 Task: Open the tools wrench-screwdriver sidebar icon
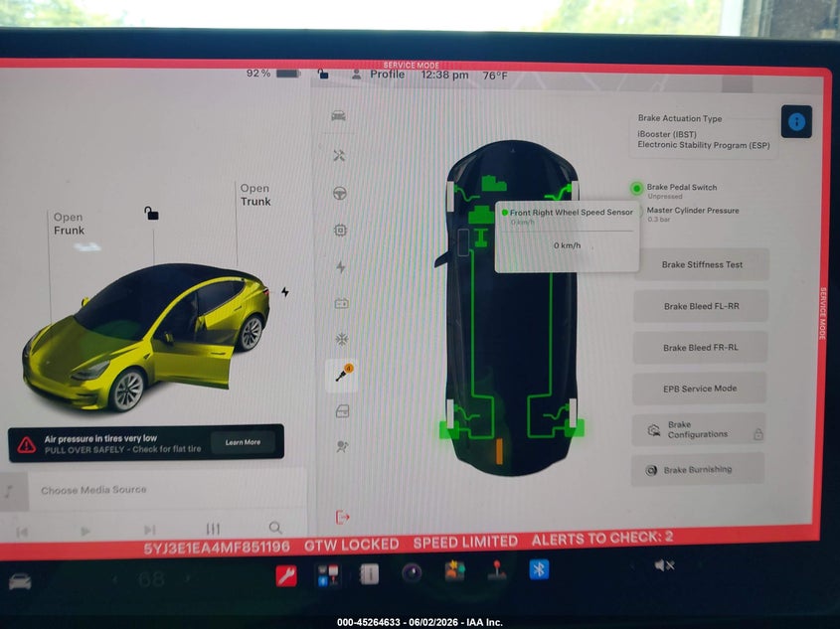pyautogui.click(x=339, y=156)
